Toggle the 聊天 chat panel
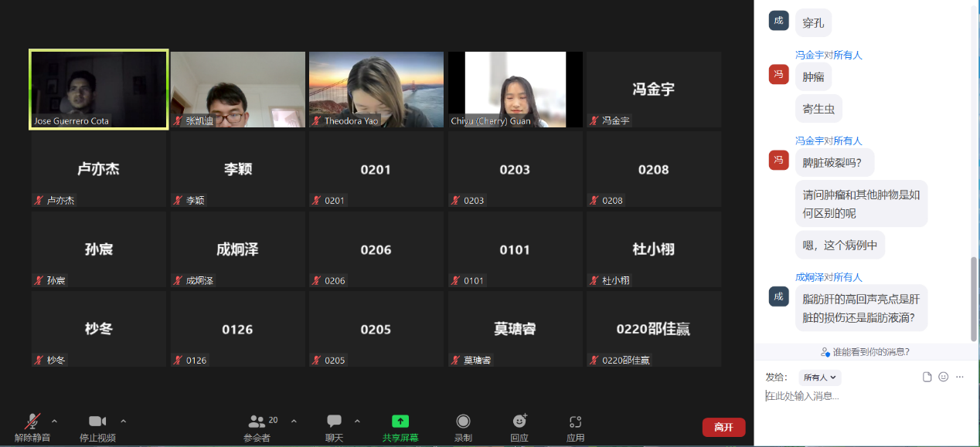 (334, 422)
